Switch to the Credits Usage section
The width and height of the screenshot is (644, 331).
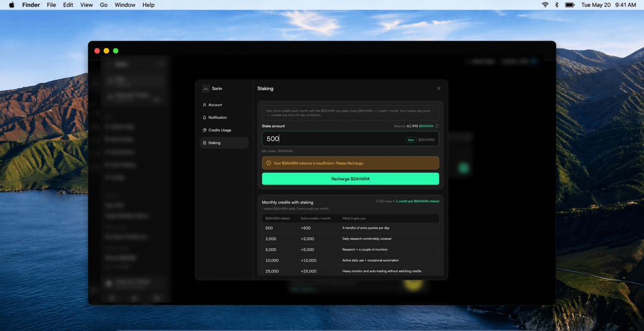tap(224, 130)
